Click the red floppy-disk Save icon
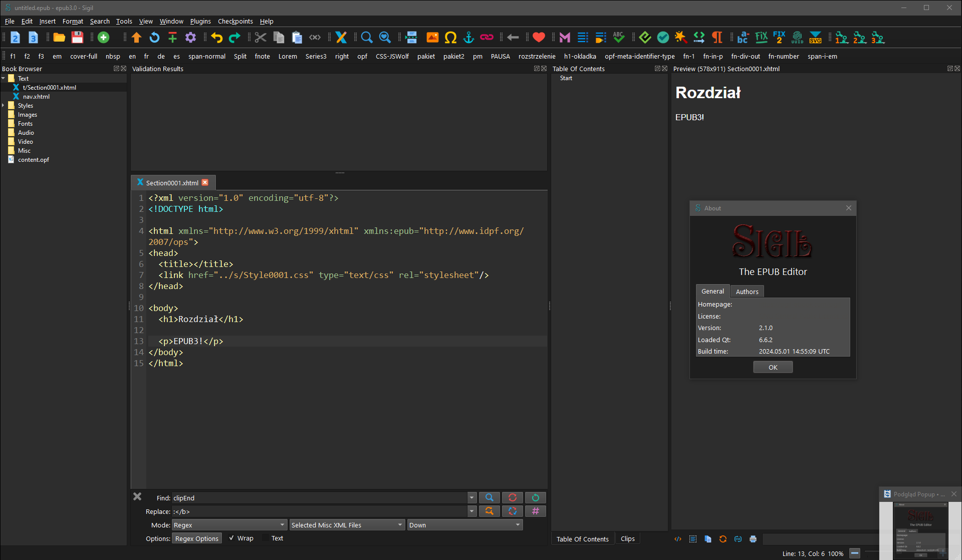 [77, 38]
